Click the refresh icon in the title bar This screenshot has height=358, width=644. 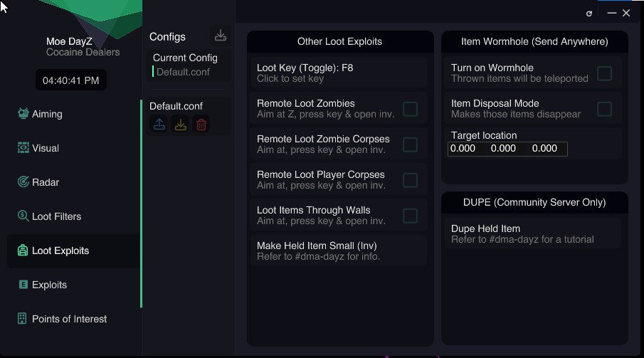point(589,14)
